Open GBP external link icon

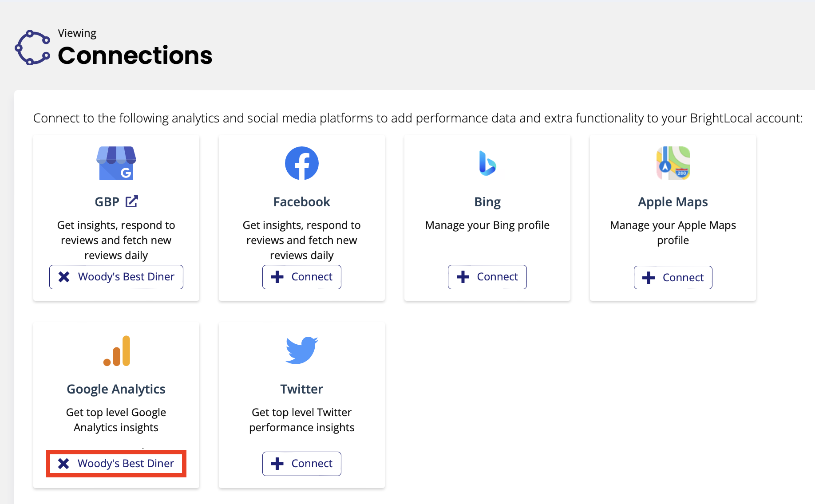pyautogui.click(x=132, y=201)
